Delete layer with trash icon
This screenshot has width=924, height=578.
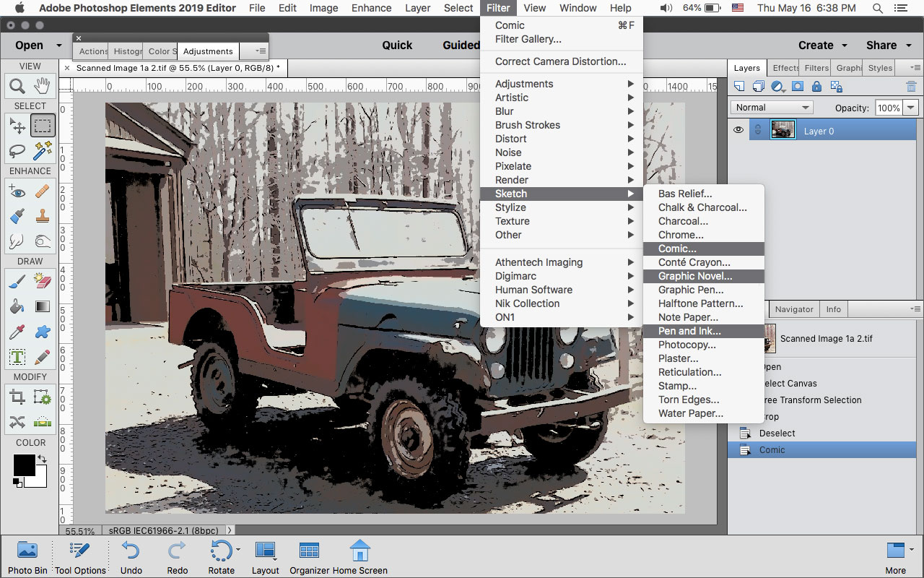(x=911, y=86)
